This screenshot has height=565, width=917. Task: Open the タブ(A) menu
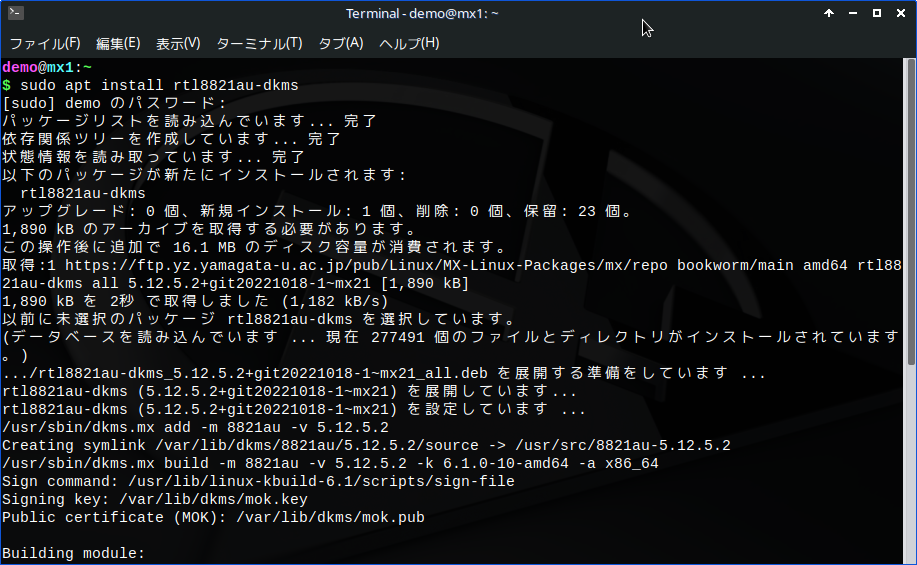(341, 43)
